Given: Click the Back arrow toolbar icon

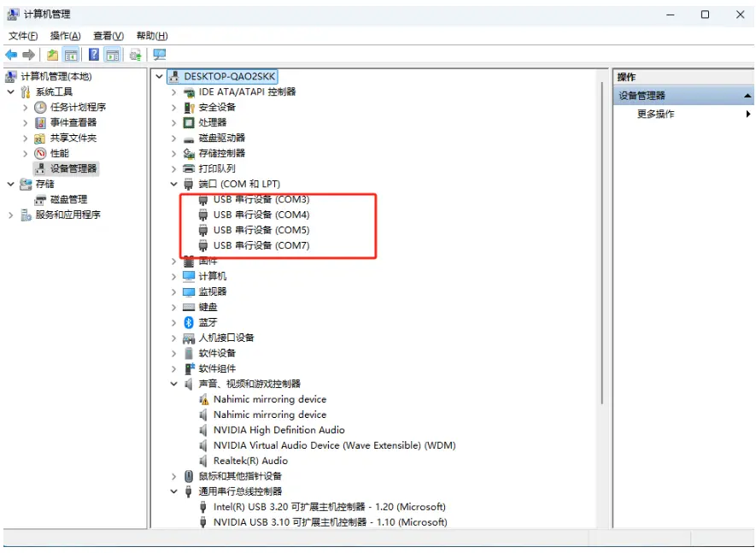Looking at the screenshot, I should click(x=11, y=55).
